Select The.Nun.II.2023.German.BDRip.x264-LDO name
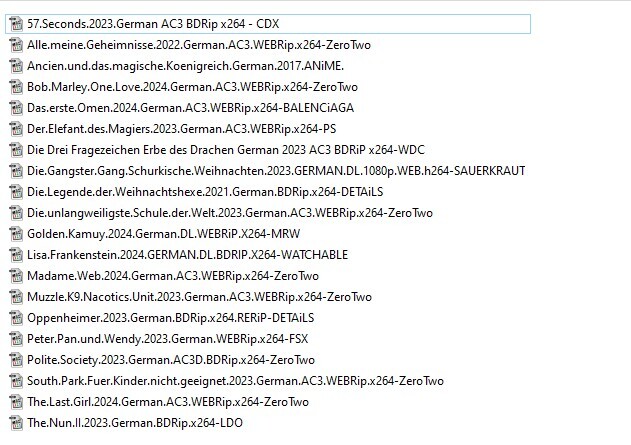 coord(135,423)
